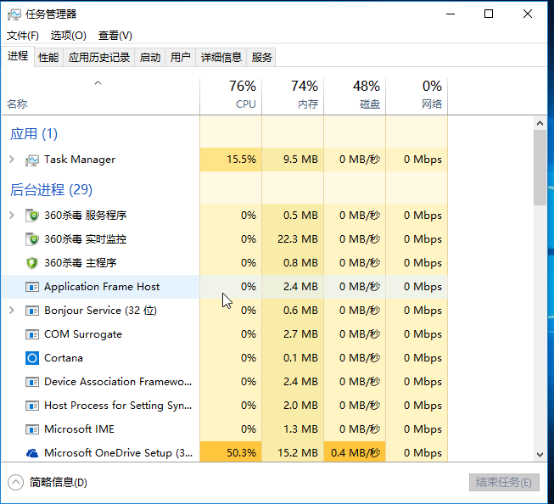Click the Bonjour Service process icon
The height and width of the screenshot is (504, 554).
tap(32, 311)
